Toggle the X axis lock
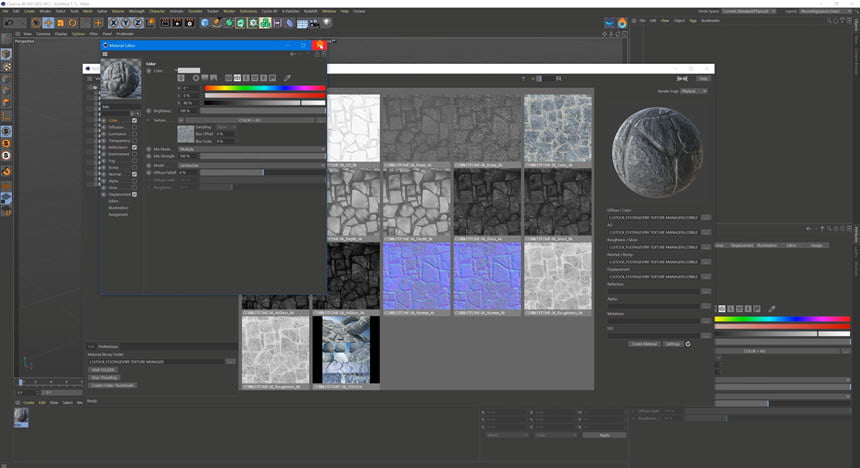860x468 pixels. pyautogui.click(x=114, y=23)
